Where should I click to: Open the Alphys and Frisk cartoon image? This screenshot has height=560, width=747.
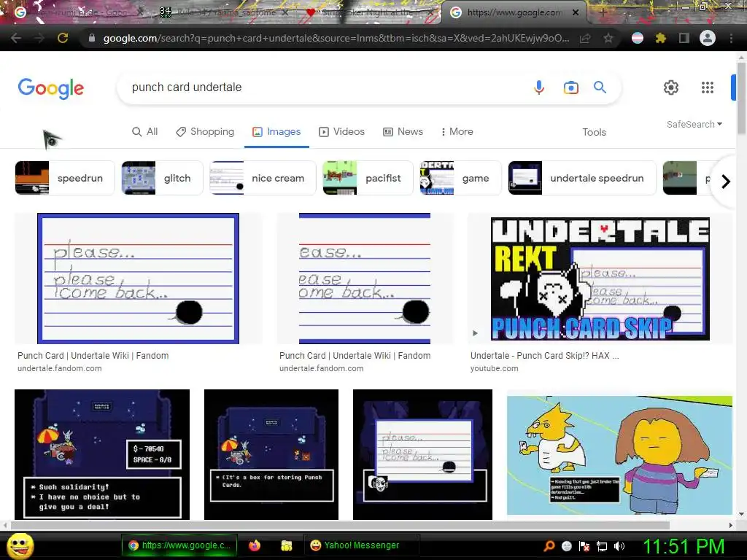pos(619,454)
